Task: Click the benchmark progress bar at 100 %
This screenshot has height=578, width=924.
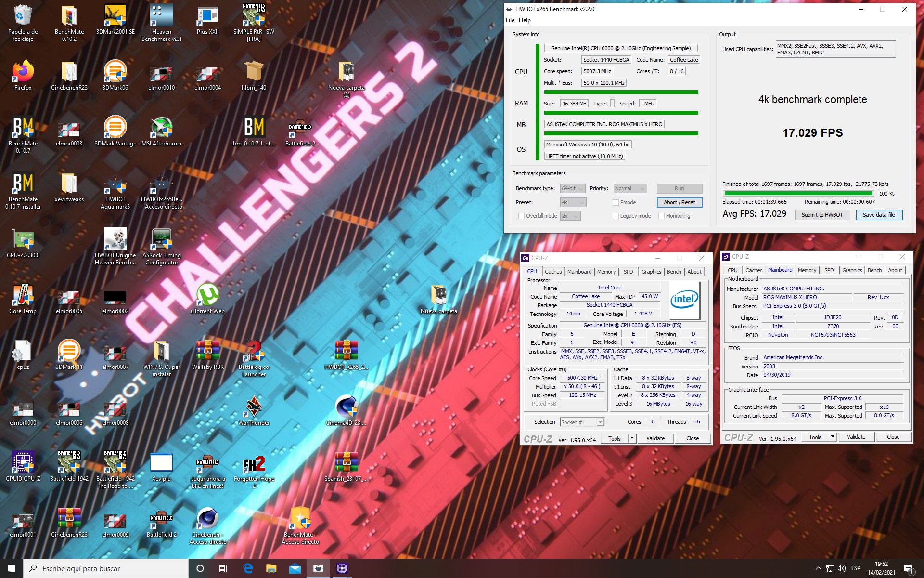Action: (x=798, y=193)
